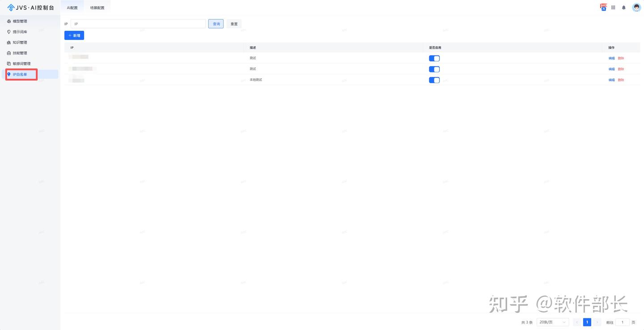
Task: Click 编辑 in the second 测试 row
Action: 611,69
